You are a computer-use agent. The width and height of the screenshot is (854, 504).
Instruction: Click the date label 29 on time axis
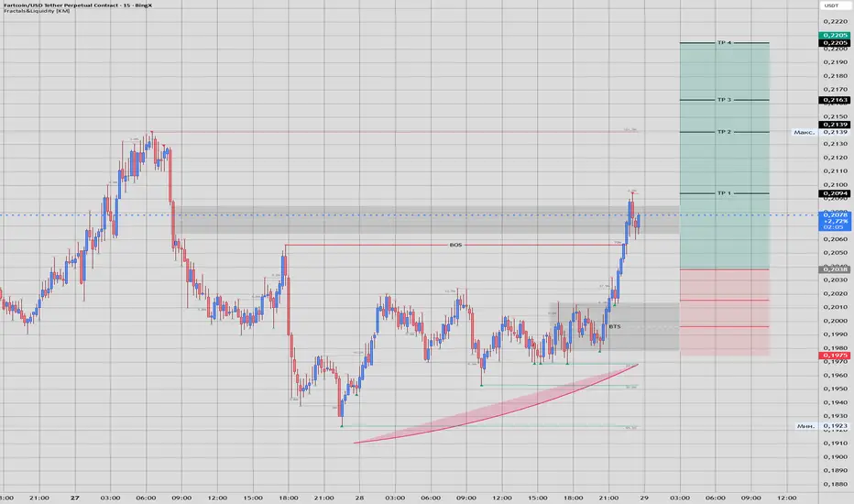[644, 498]
